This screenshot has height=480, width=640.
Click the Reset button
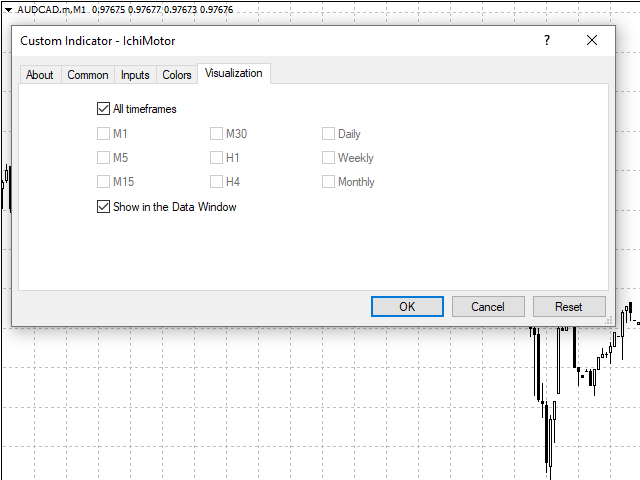point(569,307)
